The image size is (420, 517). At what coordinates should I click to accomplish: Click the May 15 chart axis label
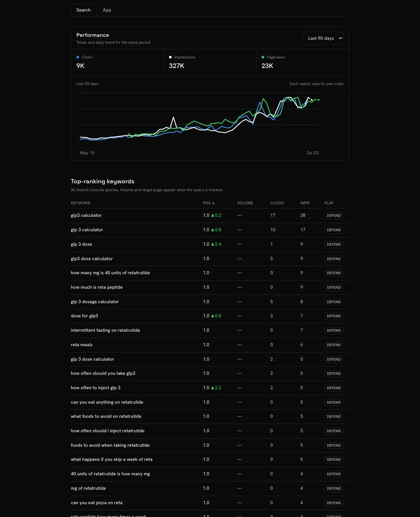click(87, 153)
